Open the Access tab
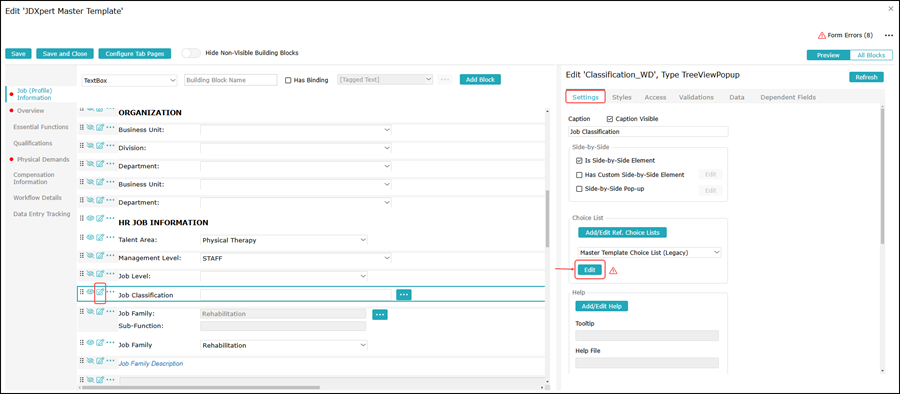 tap(655, 97)
